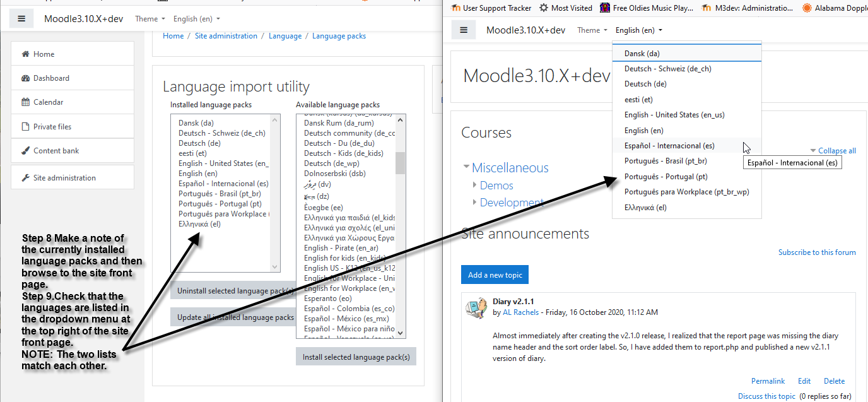This screenshot has height=402, width=868.
Task: Click the Private files icon in the sidebar
Action: tap(26, 127)
